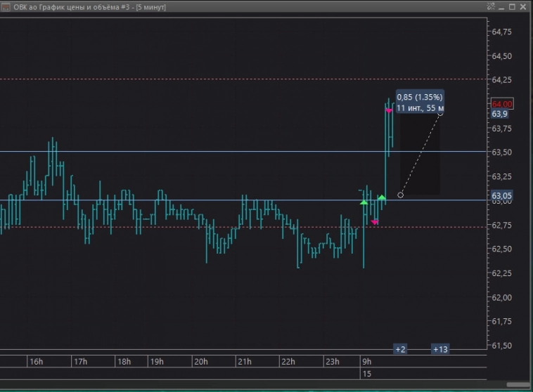Select the red 64.00 price label

tap(503, 104)
